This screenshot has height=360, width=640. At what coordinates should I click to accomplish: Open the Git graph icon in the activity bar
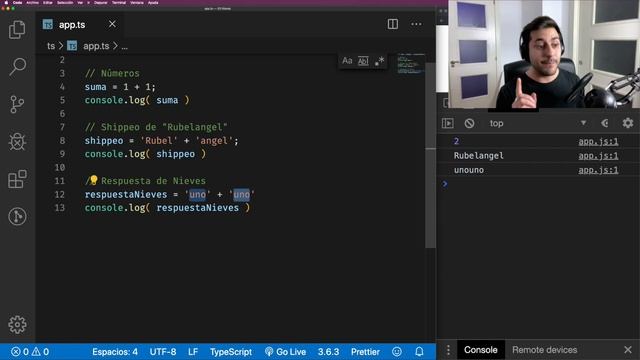(x=17, y=216)
